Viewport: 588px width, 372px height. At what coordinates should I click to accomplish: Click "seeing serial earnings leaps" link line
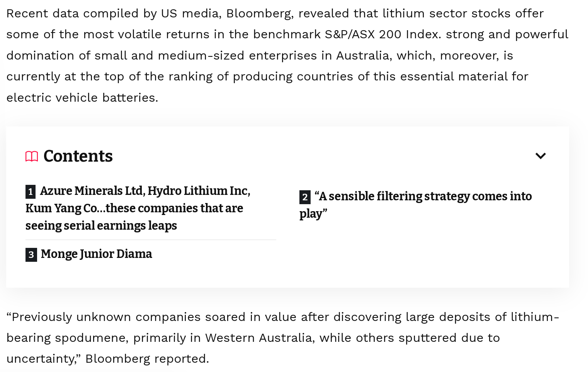[x=101, y=226]
